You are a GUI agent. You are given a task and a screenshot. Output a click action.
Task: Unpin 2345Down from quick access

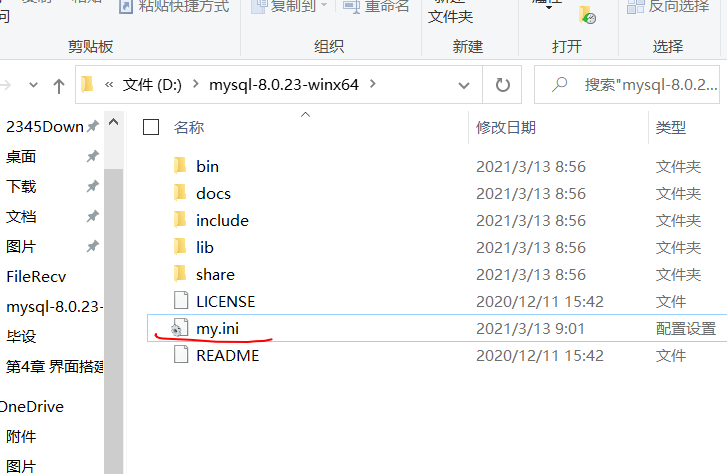click(x=93, y=126)
